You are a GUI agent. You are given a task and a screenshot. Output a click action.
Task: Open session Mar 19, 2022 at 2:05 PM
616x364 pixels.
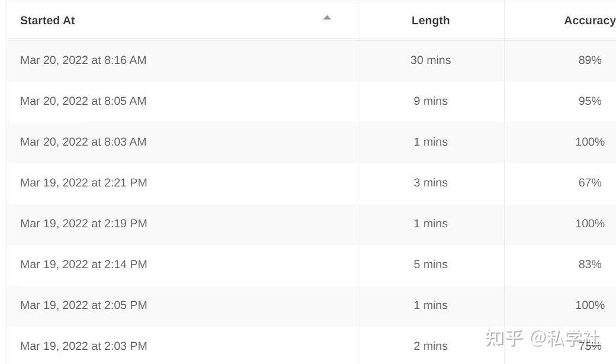[84, 305]
